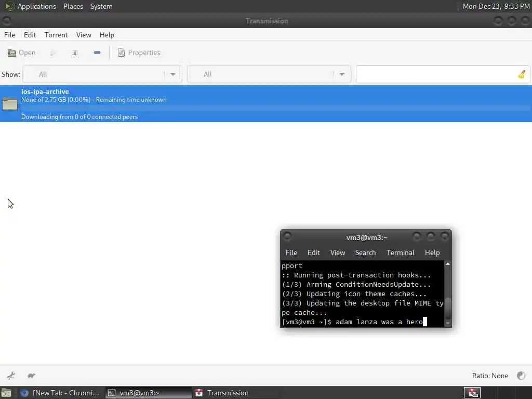532x399 pixels.
Task: Open a torrent with the Open toolbar button
Action: click(22, 53)
